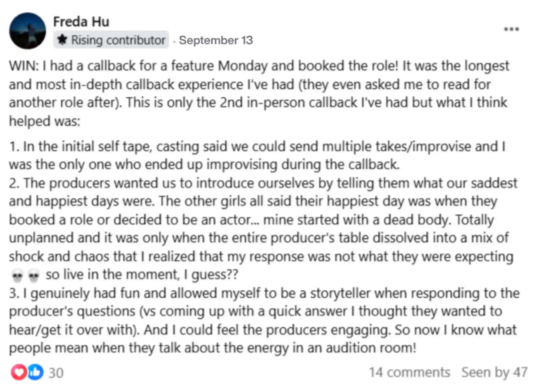Click the second skull emoji in the post
Viewport: 542px width, 392px height.
coord(34,276)
